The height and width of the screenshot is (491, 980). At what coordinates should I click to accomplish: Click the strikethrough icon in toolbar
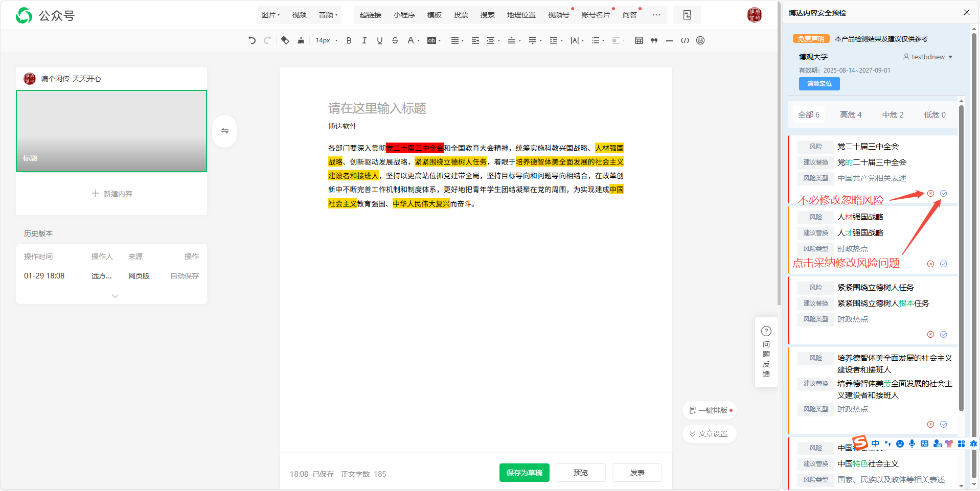pos(395,40)
